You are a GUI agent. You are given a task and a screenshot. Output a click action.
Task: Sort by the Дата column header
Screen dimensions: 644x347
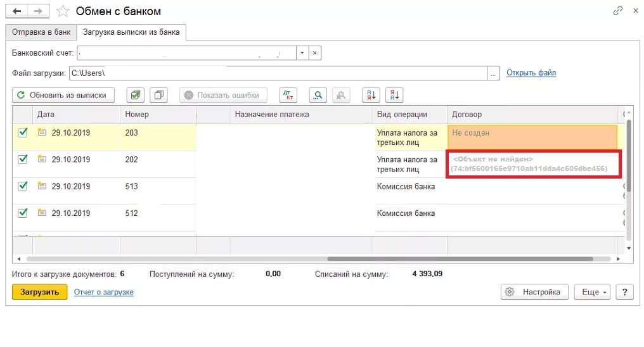(77, 115)
